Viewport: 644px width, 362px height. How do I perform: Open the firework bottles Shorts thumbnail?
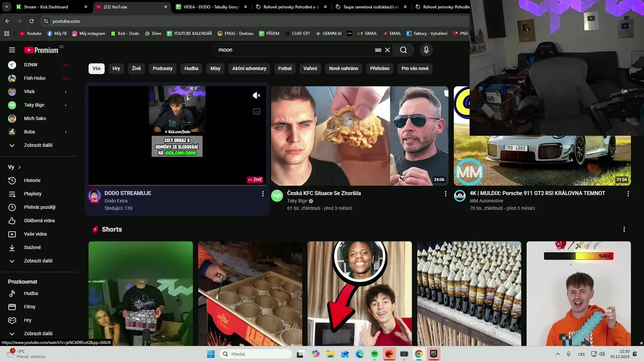tap(469, 294)
